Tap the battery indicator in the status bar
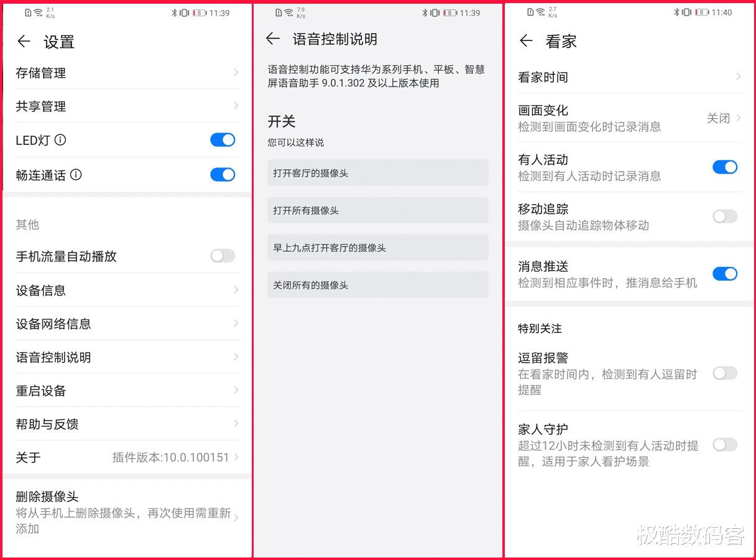The width and height of the screenshot is (756, 560). [200, 12]
